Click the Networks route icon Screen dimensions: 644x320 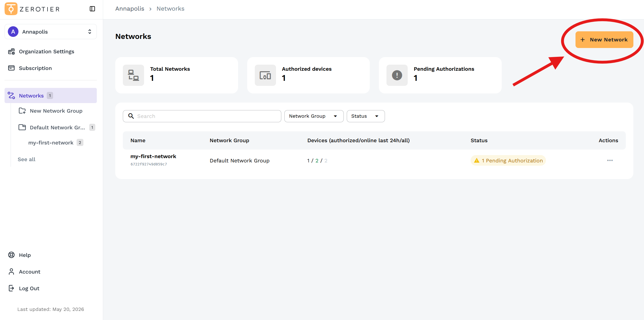[11, 95]
